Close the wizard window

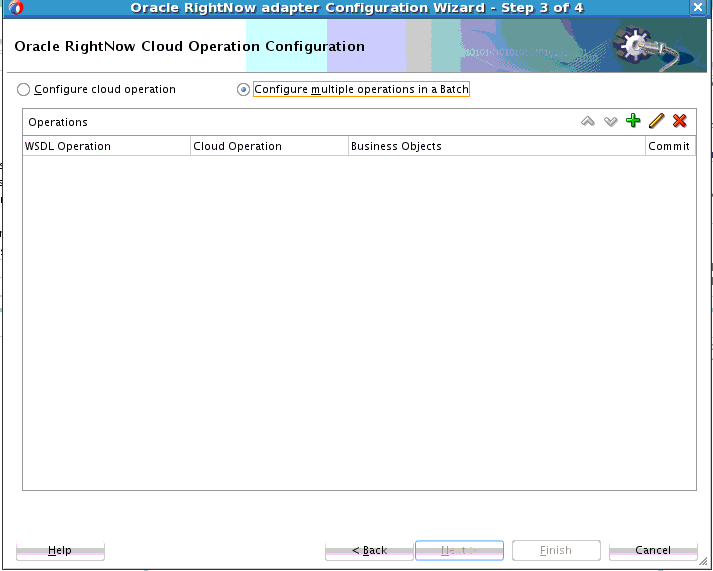pyautogui.click(x=698, y=7)
